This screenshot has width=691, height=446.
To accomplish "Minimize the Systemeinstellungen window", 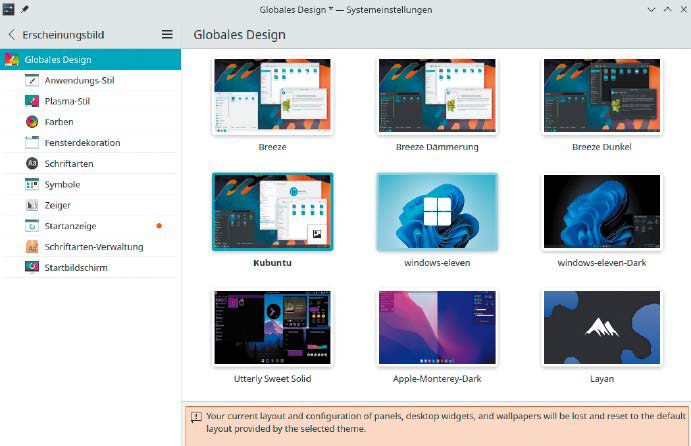I will pos(651,10).
